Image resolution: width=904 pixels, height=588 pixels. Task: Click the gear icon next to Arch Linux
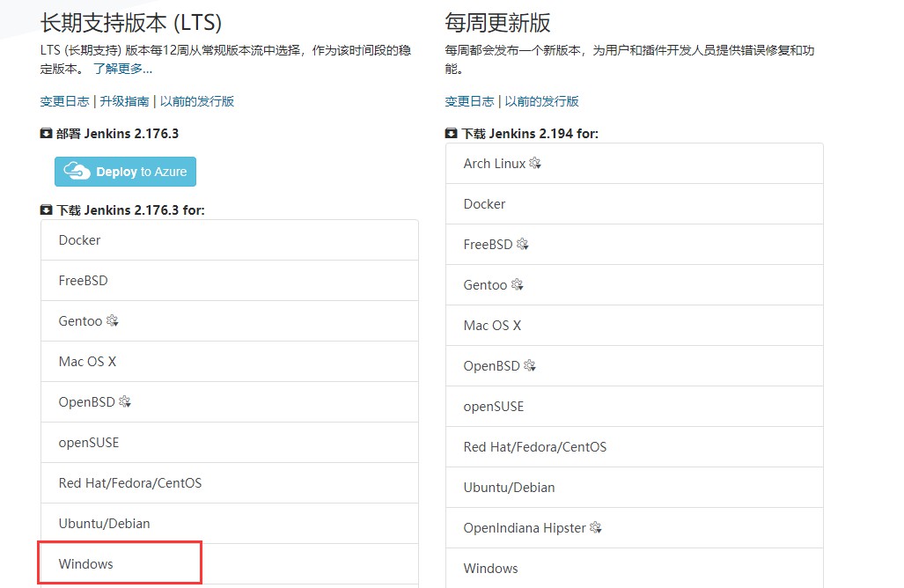(535, 163)
